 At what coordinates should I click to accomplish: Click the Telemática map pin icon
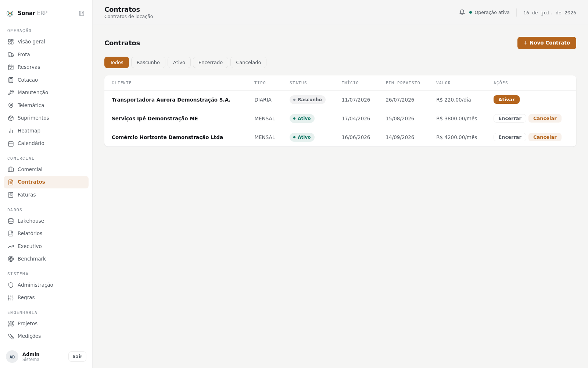(11, 105)
